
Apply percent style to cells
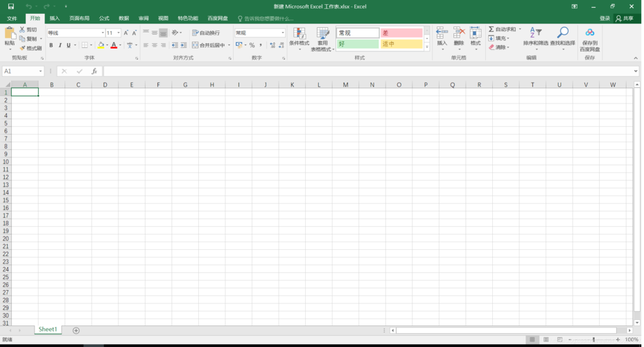coord(252,45)
